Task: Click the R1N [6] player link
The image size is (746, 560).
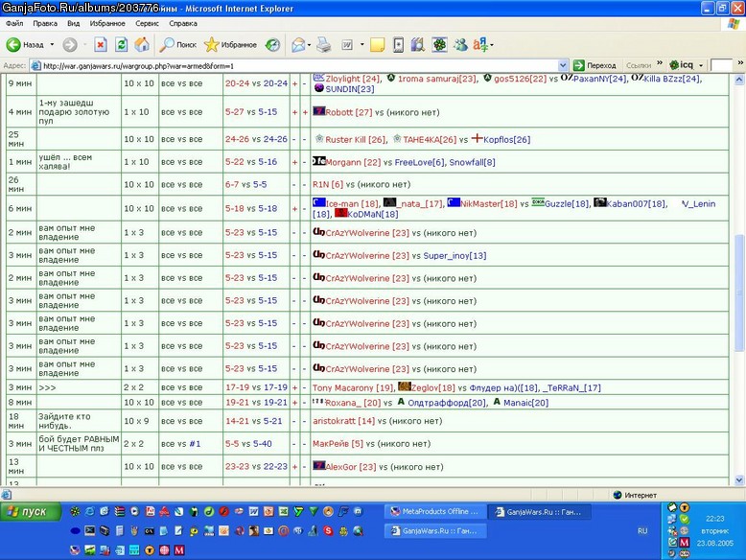Action: pyautogui.click(x=328, y=185)
